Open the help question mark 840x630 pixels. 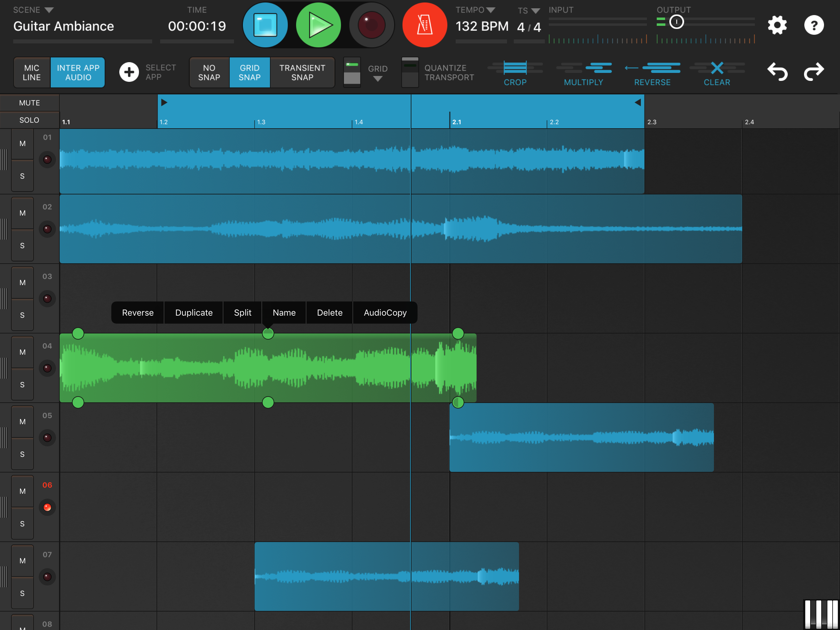pyautogui.click(x=814, y=25)
